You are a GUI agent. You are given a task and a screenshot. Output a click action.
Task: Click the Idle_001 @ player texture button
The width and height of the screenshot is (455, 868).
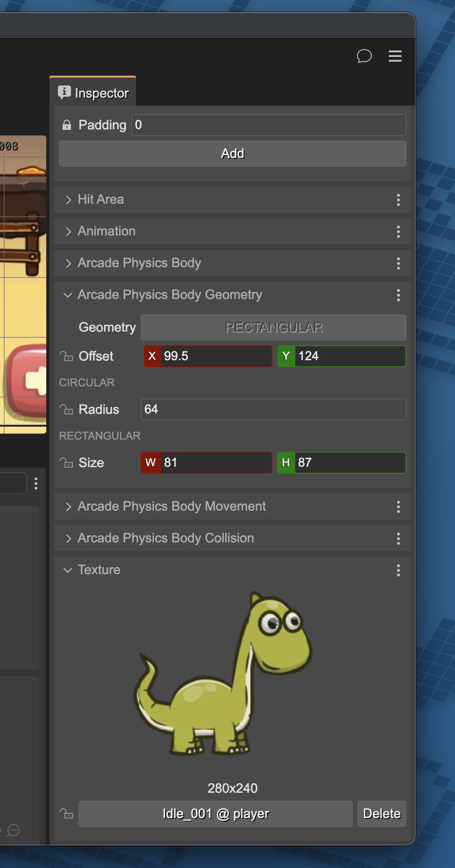[x=215, y=814]
